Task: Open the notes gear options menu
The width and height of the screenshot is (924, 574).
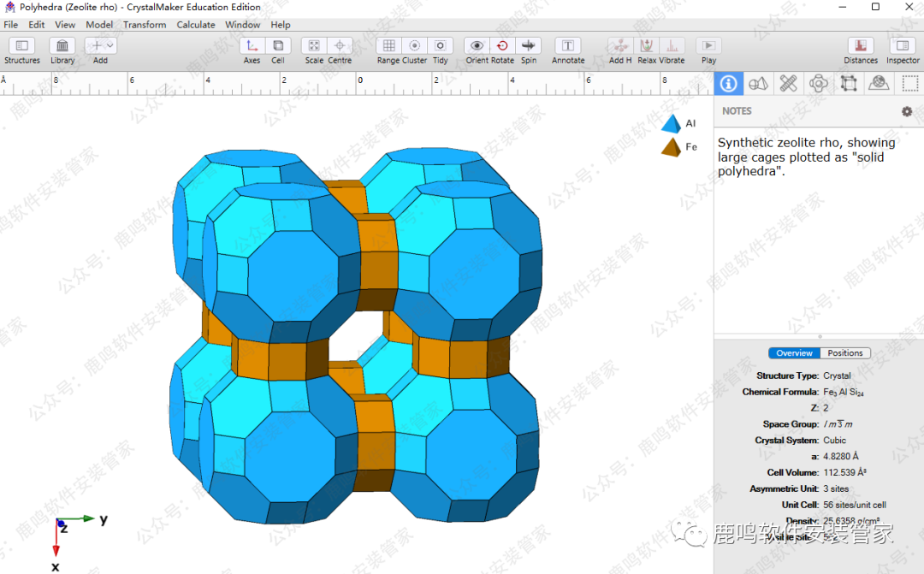Action: (907, 111)
